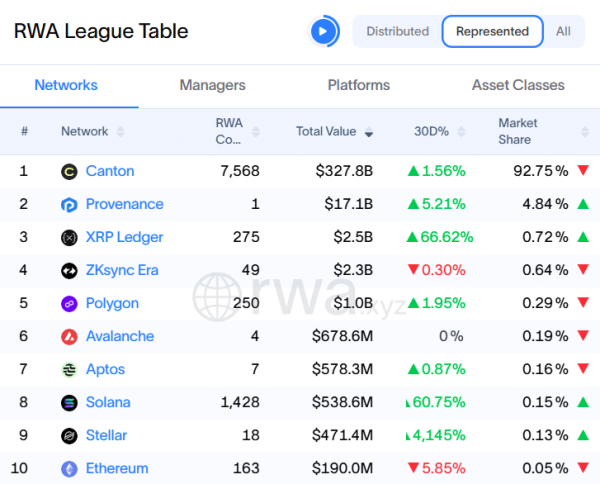Screen dimensions: 600x484
Task: Click the Ethereum network logo icon
Action: pyautogui.click(x=69, y=468)
